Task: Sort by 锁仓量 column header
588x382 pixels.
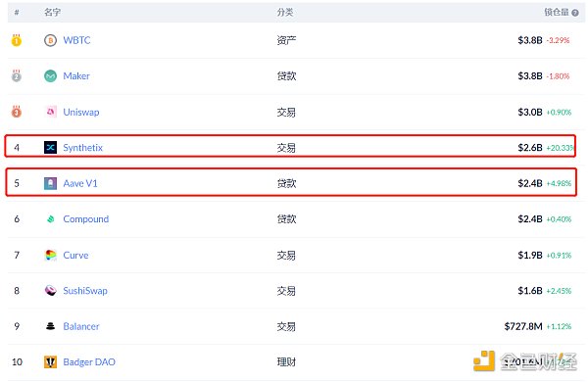Action: coord(557,13)
